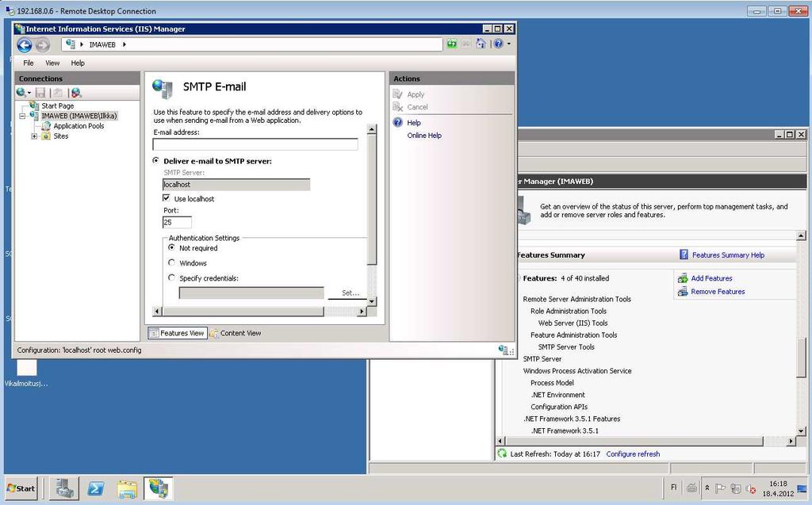Image resolution: width=812 pixels, height=505 pixels.
Task: Open Windows Explorer folder taskbar icon
Action: tap(127, 488)
